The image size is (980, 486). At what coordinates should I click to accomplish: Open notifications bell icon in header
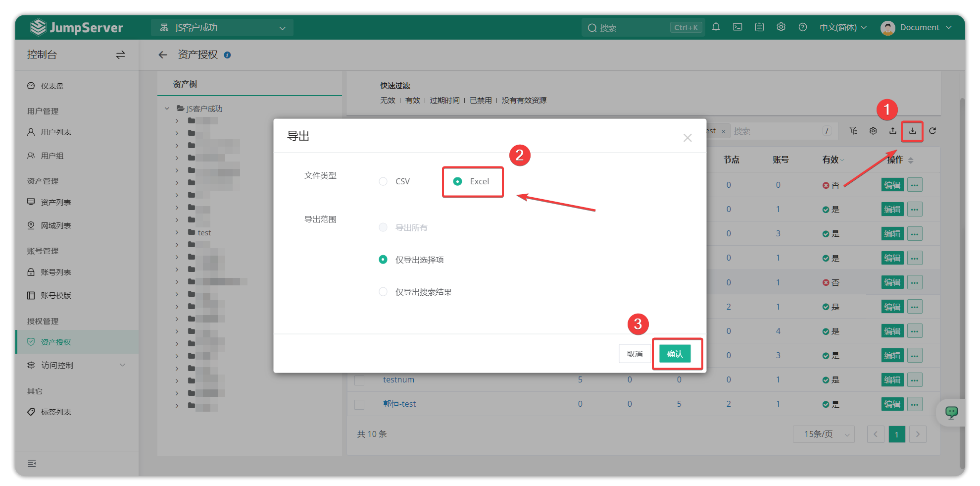(x=716, y=27)
